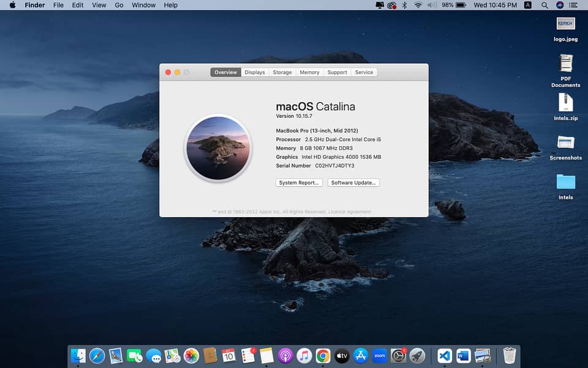
Task: Click the Bluetooth menu bar icon
Action: [x=404, y=5]
